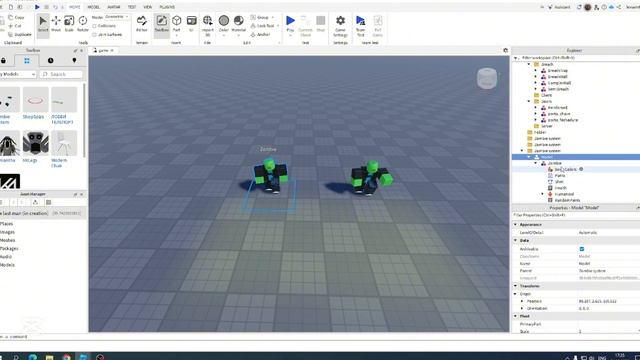Click the Group button
The height and width of the screenshot is (360, 640).
point(260,18)
